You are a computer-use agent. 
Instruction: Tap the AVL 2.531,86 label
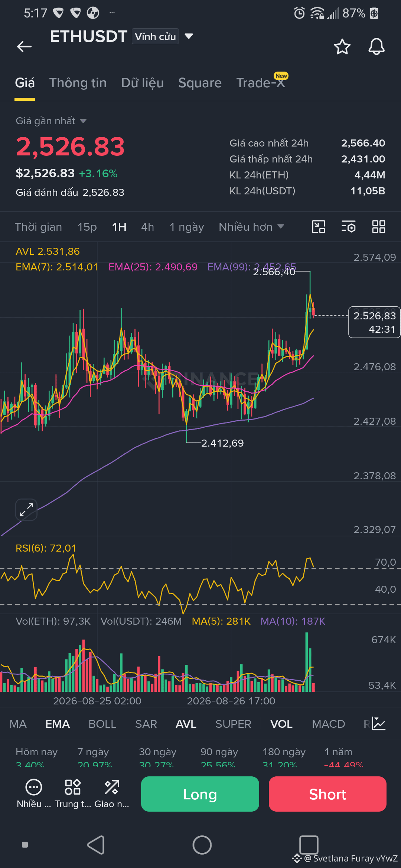(x=48, y=251)
